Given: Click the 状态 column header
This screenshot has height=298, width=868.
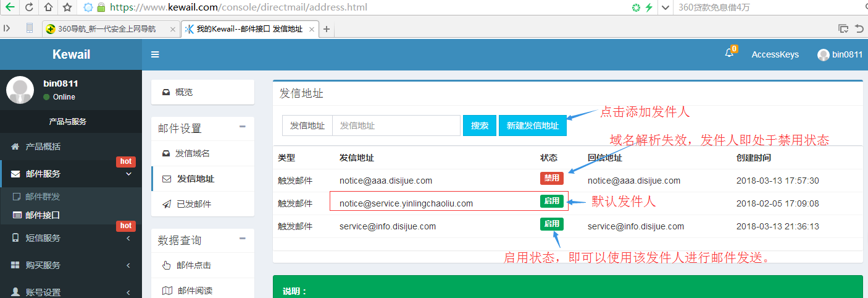Looking at the screenshot, I should pos(549,158).
